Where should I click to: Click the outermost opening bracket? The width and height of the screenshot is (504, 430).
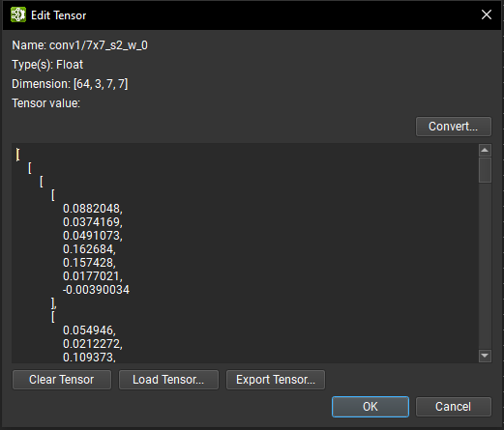point(17,155)
